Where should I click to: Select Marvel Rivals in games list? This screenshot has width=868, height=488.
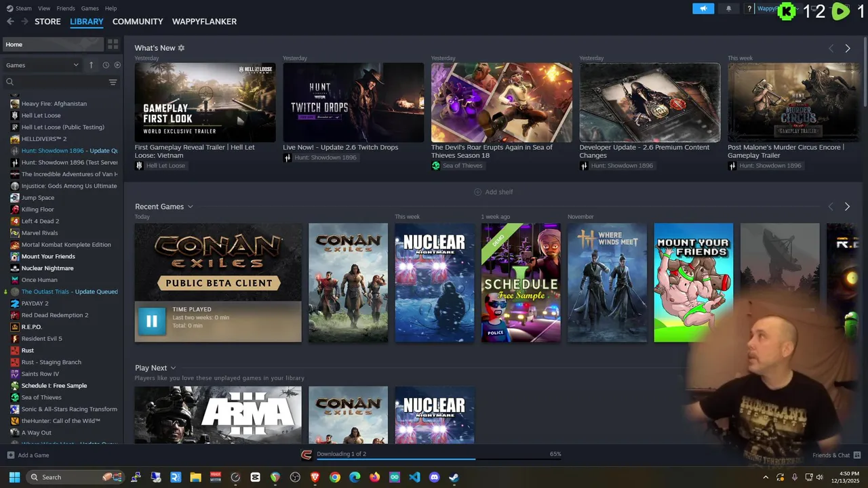click(x=39, y=233)
